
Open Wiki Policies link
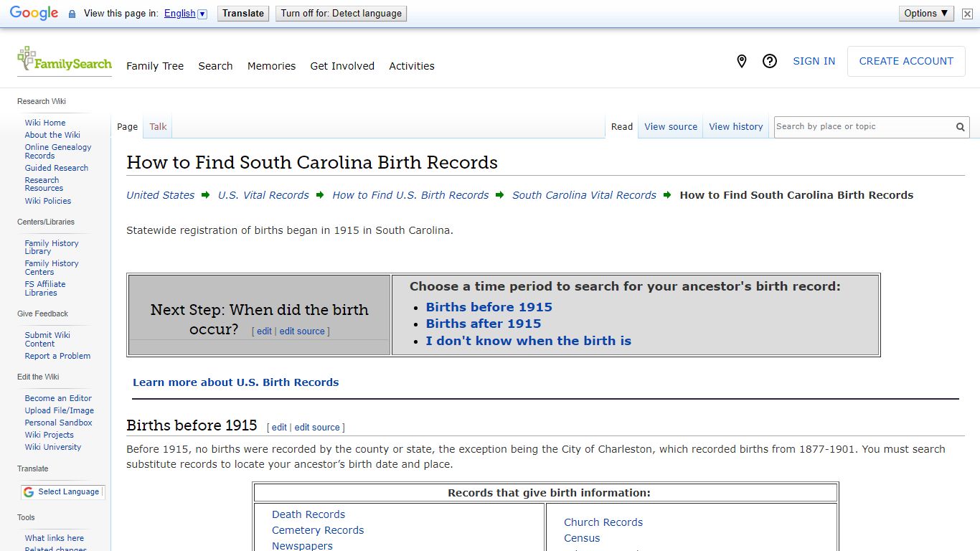coord(48,201)
